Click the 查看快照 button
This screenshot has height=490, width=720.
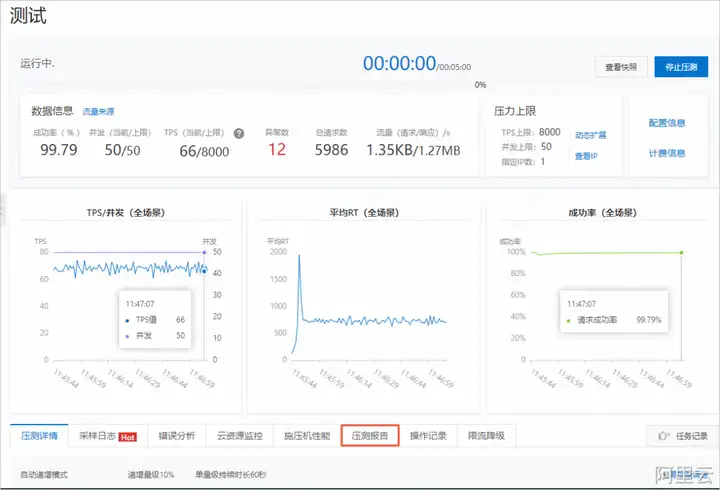tap(621, 67)
